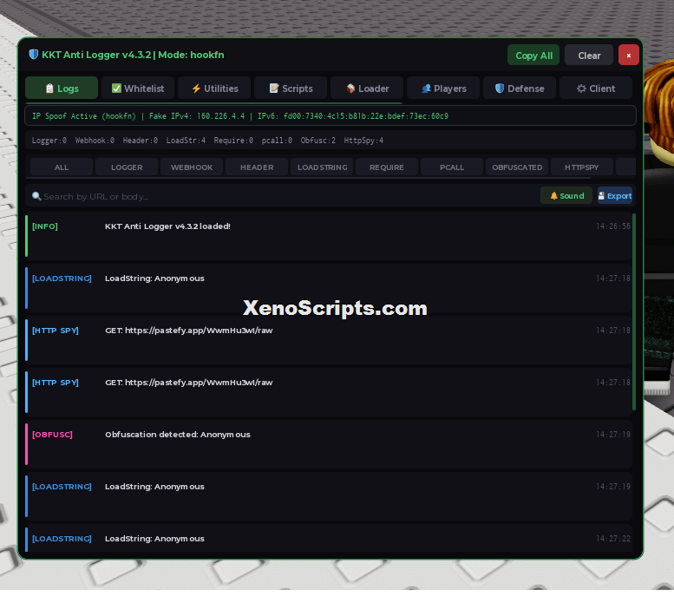
Task: Toggle the Sound alert button
Action: tap(566, 195)
